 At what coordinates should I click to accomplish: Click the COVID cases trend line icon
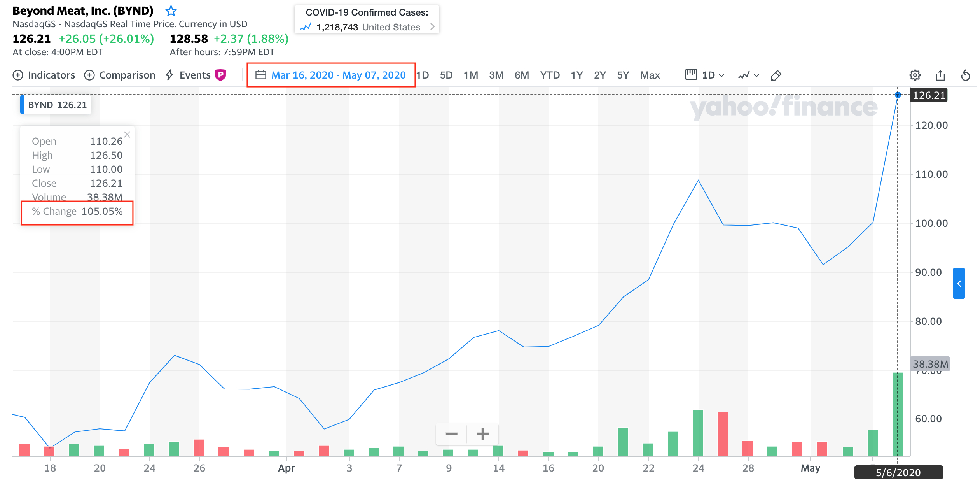click(306, 27)
